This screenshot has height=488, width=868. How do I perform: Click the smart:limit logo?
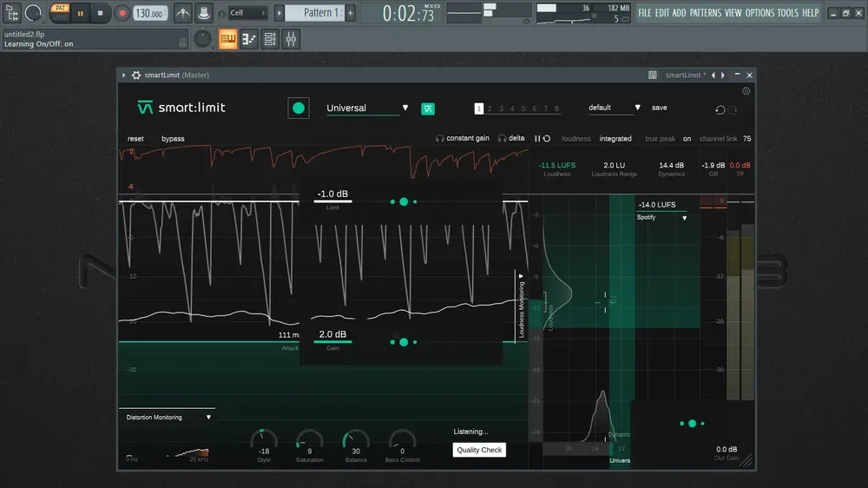[x=181, y=108]
